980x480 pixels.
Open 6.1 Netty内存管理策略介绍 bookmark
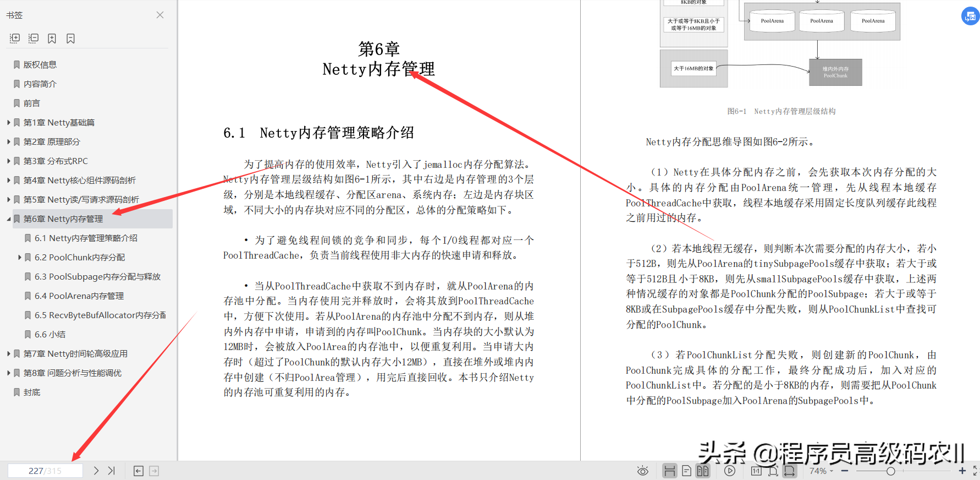[x=86, y=238]
